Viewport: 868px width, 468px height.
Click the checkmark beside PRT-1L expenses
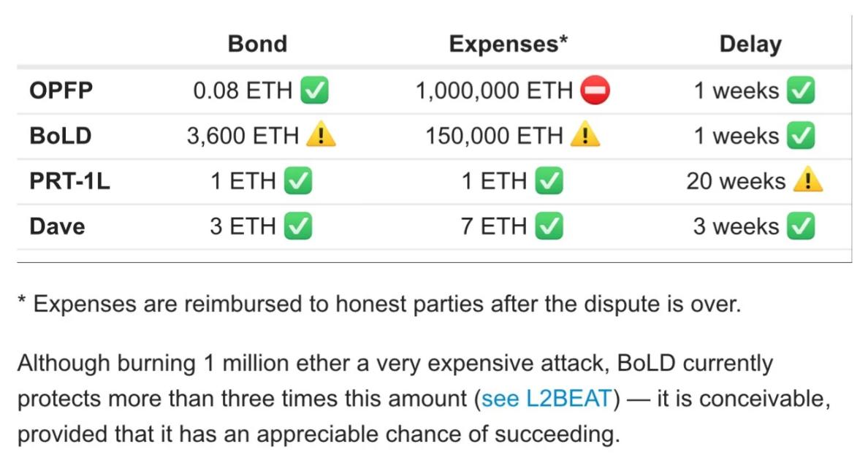point(549,181)
